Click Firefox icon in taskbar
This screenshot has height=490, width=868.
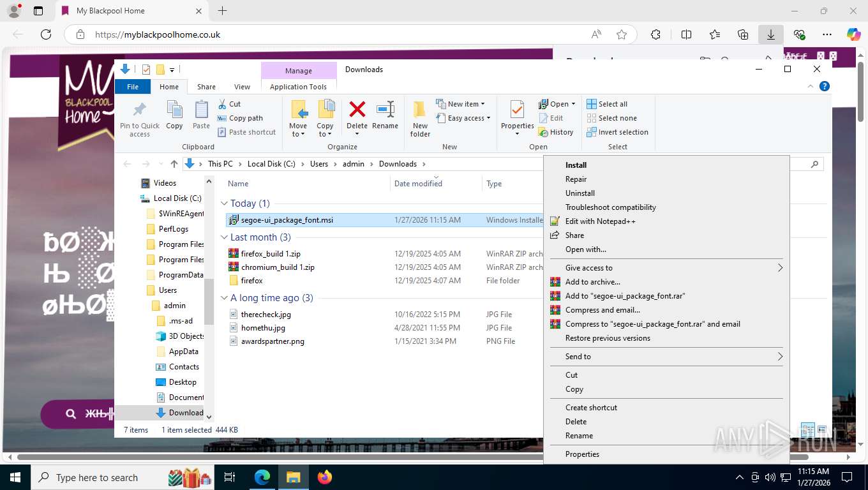[x=325, y=477]
